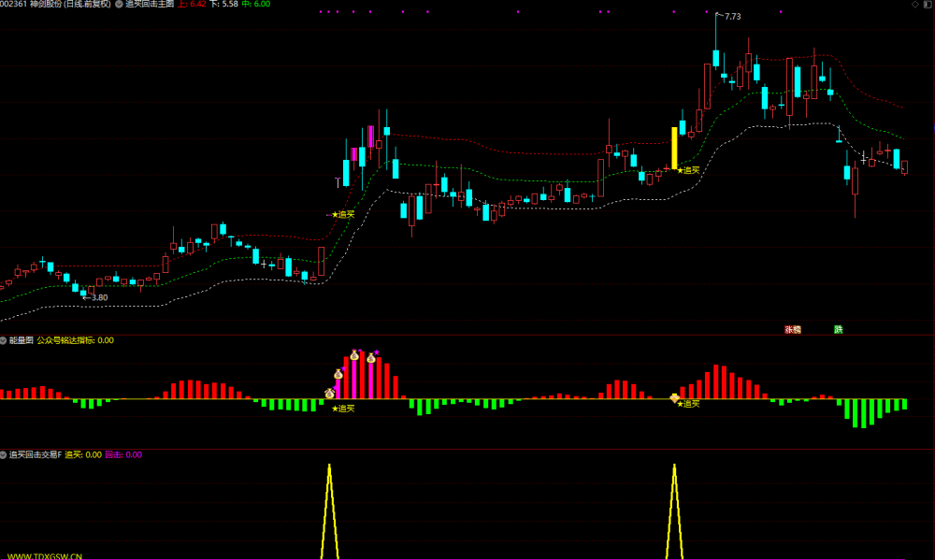The image size is (935, 560).
Task: Click the first ★追买 label in the energy panel
Action: click(x=343, y=409)
